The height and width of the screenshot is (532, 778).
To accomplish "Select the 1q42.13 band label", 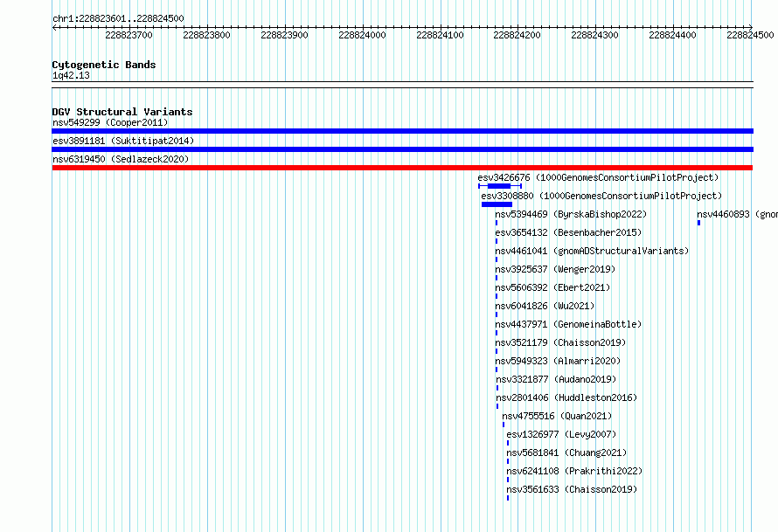I will click(x=71, y=75).
